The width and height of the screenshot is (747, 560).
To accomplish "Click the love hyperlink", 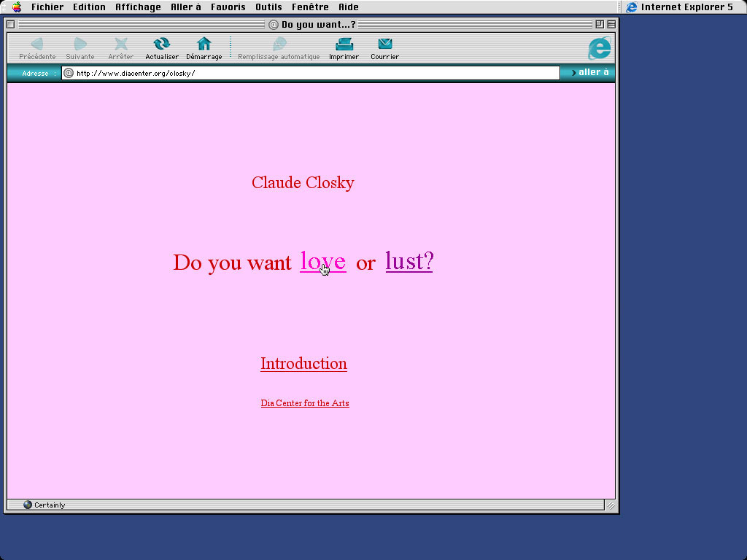I will [x=323, y=261].
